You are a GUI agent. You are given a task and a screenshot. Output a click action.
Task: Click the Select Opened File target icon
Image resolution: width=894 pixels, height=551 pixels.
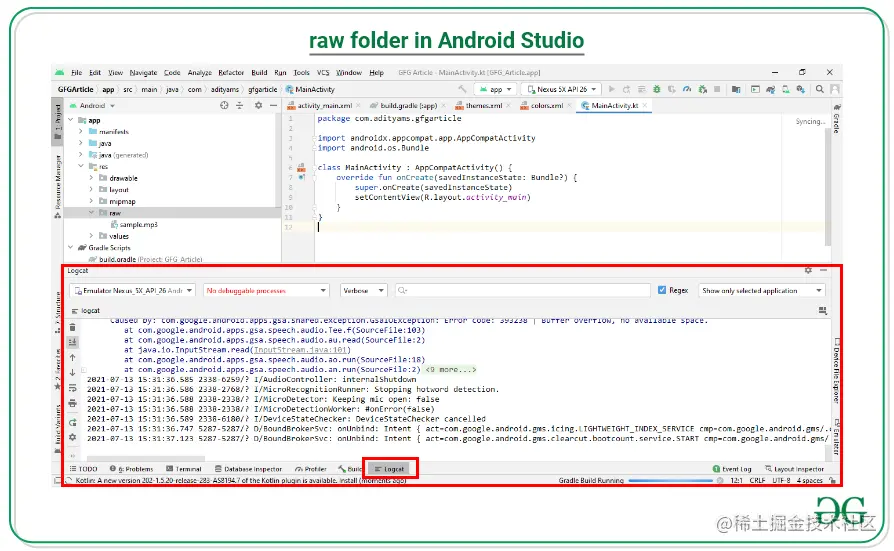tap(224, 105)
